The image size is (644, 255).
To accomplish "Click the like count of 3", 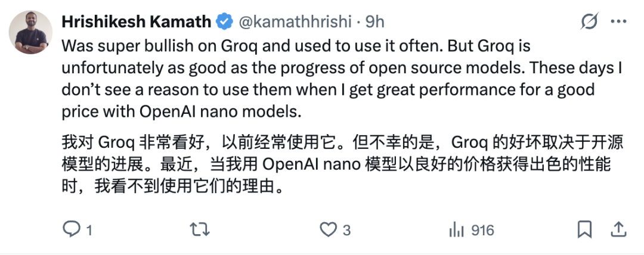I will point(346,230).
